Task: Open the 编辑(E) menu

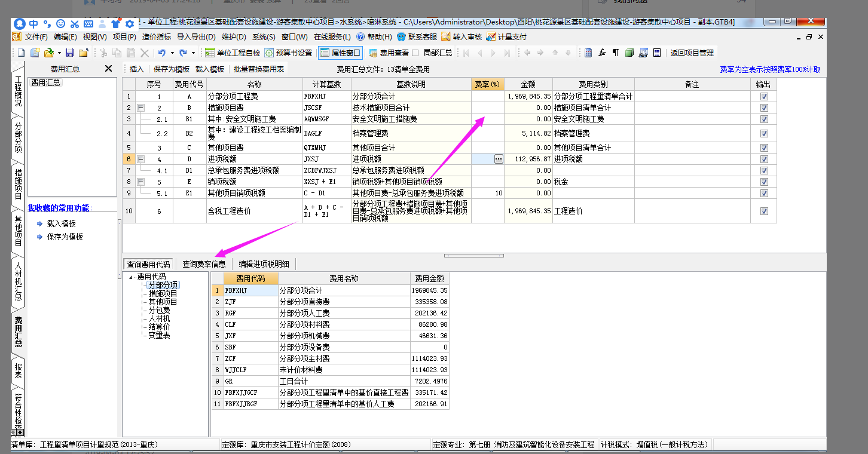Action: click(65, 37)
